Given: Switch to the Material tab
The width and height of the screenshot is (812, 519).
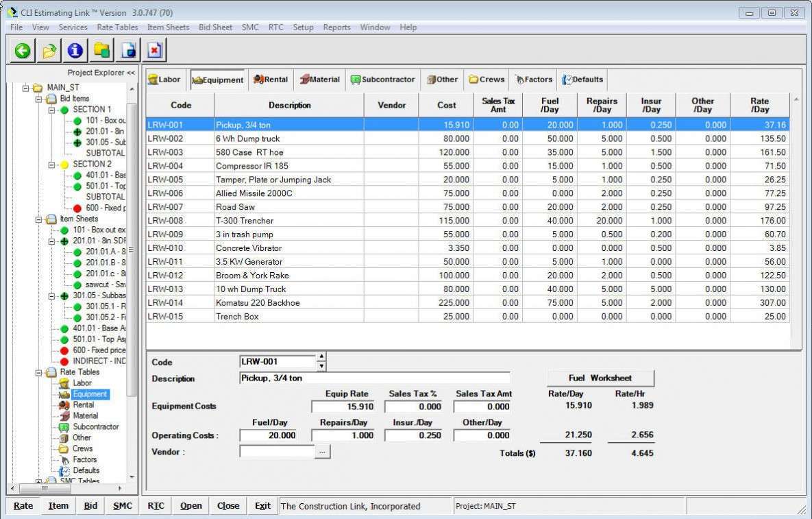Looking at the screenshot, I should pos(320,80).
